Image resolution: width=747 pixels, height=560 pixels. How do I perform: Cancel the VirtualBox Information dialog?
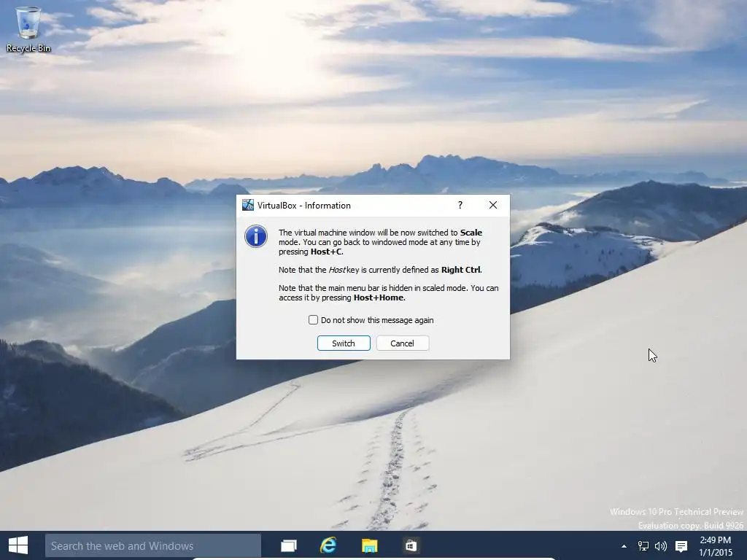click(x=403, y=343)
